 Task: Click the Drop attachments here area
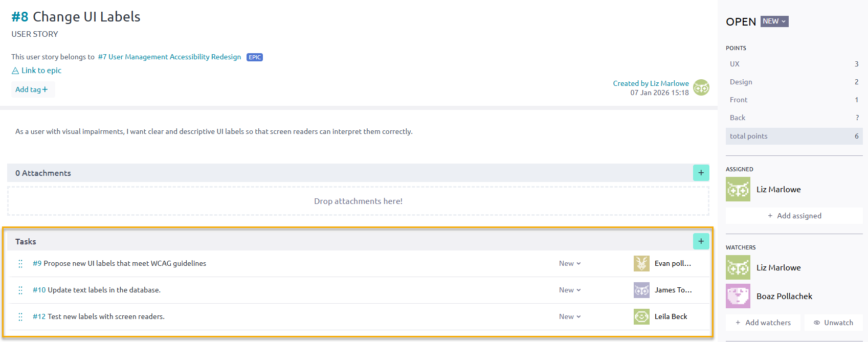click(358, 201)
